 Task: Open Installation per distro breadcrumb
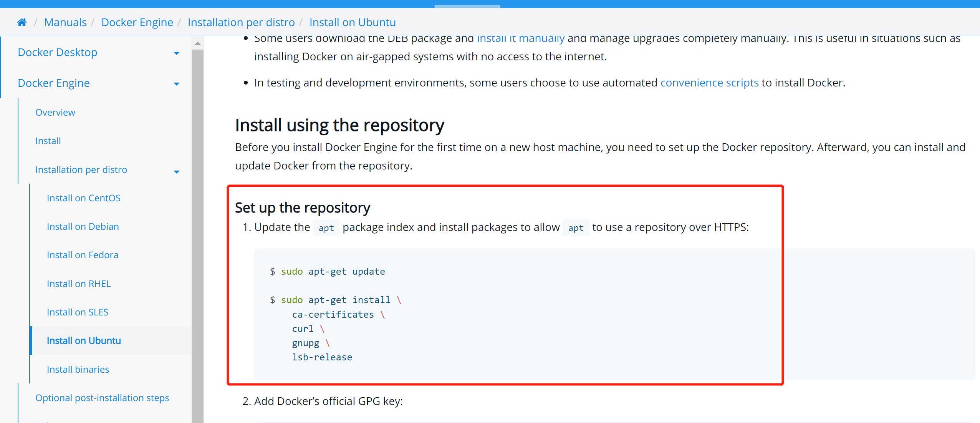tap(241, 22)
